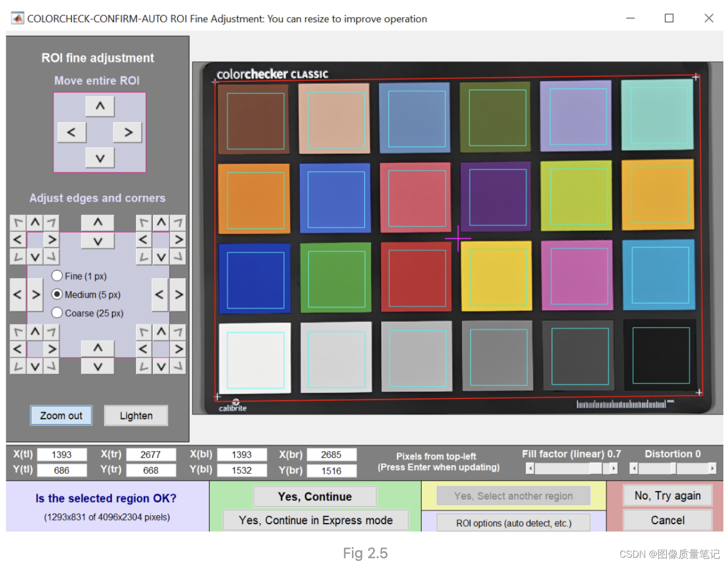Focus the Y(tl) coordinate field

62,470
